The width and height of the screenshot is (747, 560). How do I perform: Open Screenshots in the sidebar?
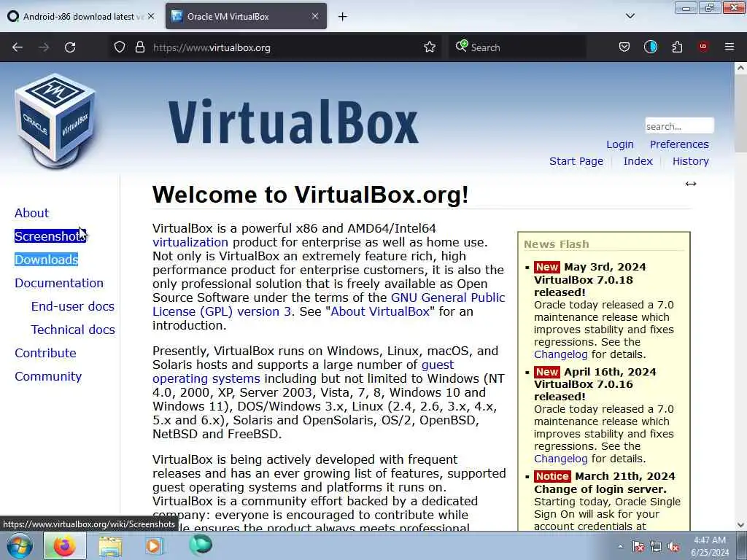pos(50,236)
